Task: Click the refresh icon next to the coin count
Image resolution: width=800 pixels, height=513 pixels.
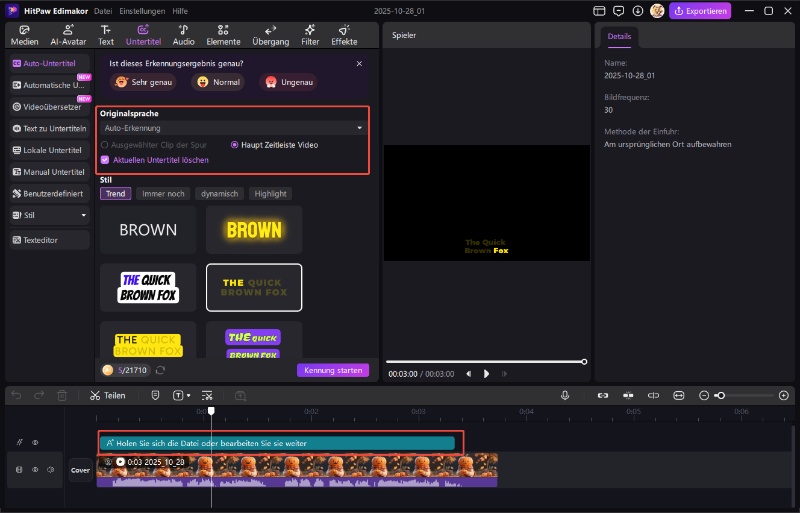Action: click(160, 370)
